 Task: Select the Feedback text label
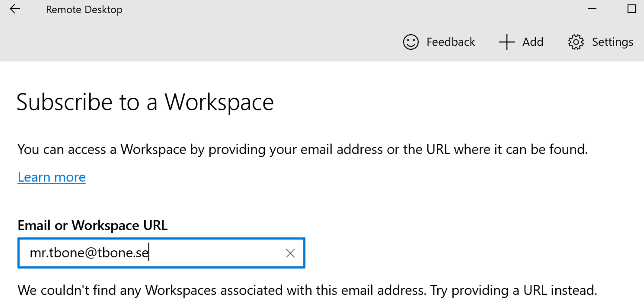tap(451, 42)
